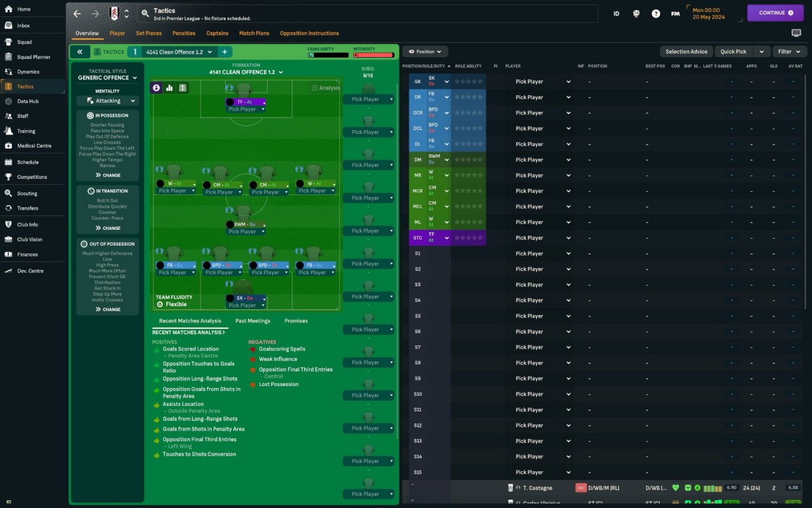Open the Past Meetings tab
The image size is (812, 508).
(x=252, y=321)
